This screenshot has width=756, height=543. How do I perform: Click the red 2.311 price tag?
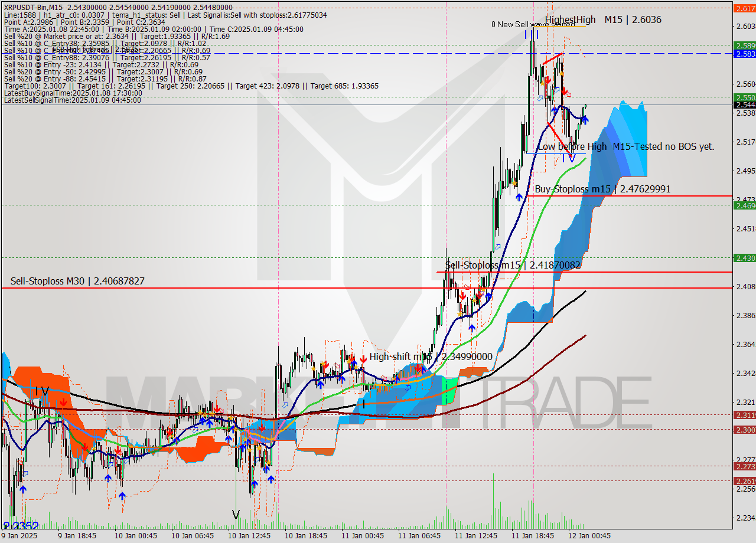(744, 415)
